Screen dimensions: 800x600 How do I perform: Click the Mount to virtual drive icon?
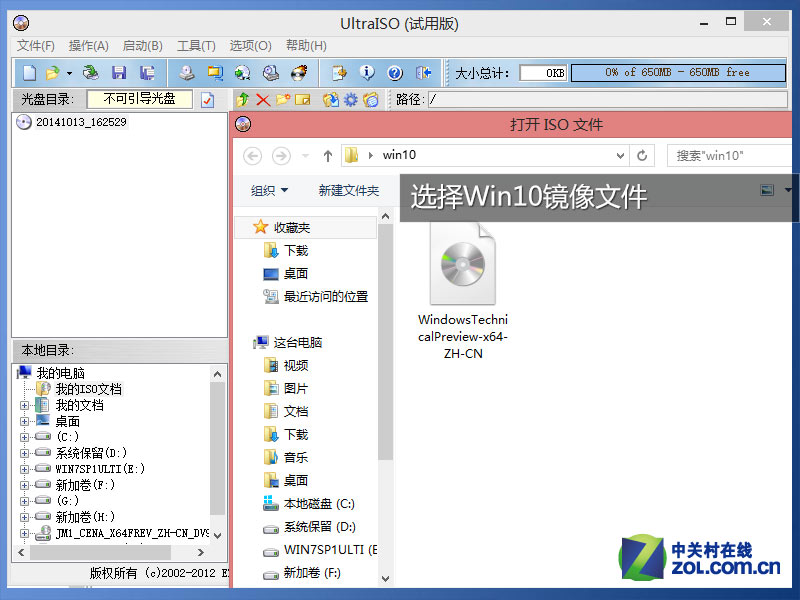click(270, 73)
